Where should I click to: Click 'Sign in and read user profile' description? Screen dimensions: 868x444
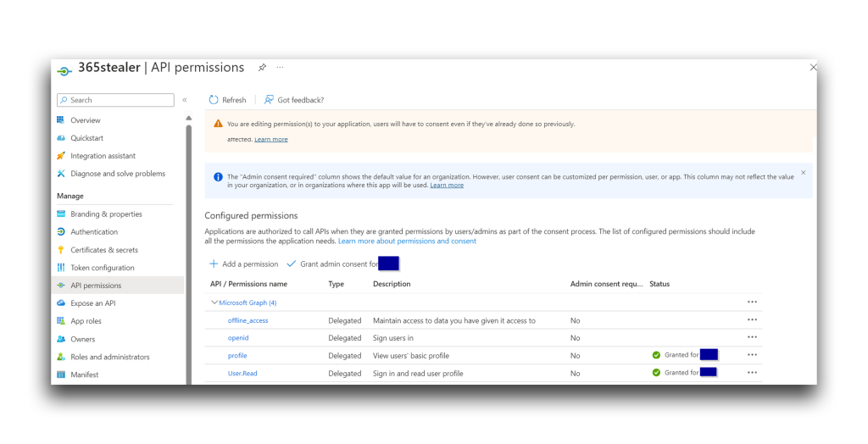[418, 373]
